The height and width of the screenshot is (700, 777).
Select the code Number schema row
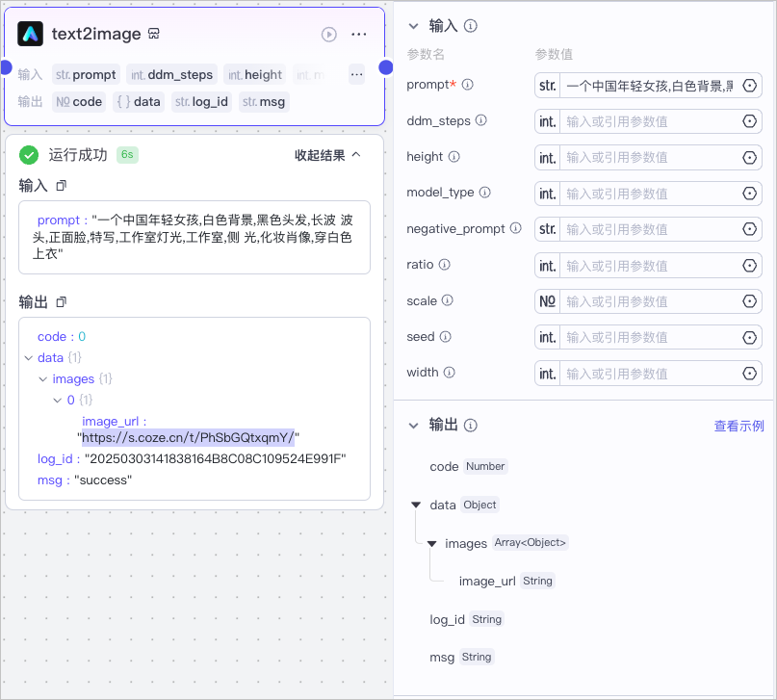(x=468, y=466)
